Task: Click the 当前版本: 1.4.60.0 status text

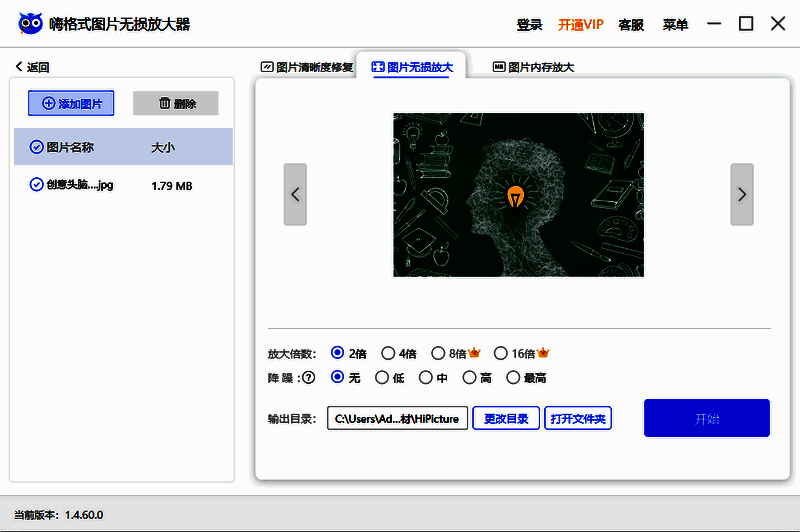Action: tap(59, 515)
